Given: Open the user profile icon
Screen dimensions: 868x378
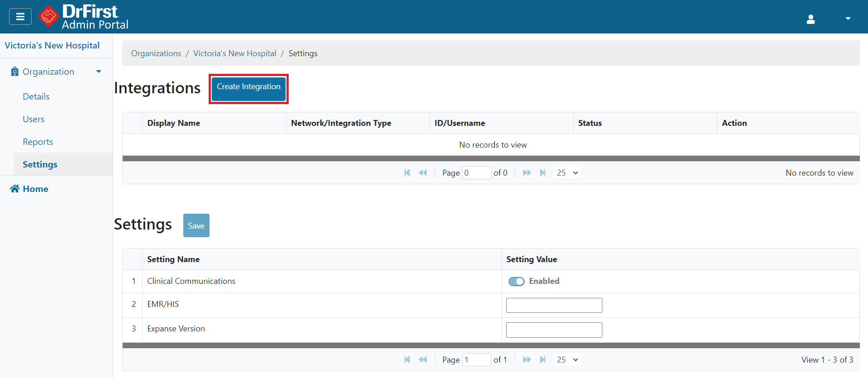Looking at the screenshot, I should tap(811, 19).
